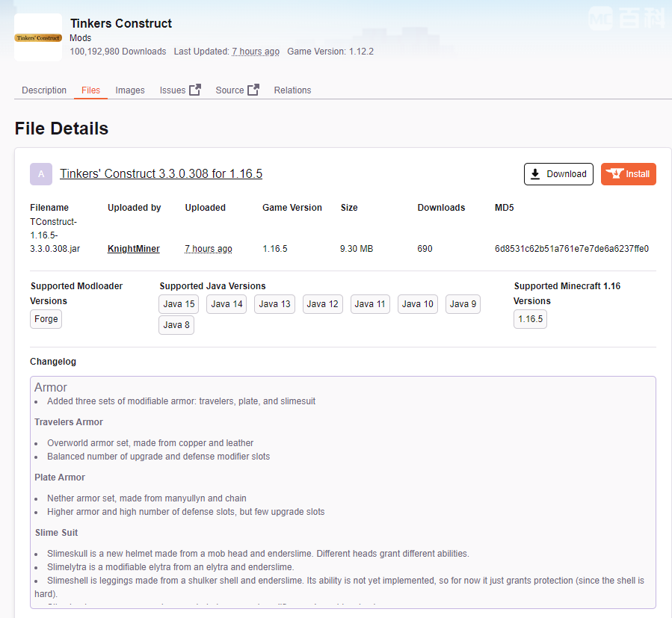Click the Supported Modloader Versions label
Screen dimensions: 672x618
(x=76, y=294)
